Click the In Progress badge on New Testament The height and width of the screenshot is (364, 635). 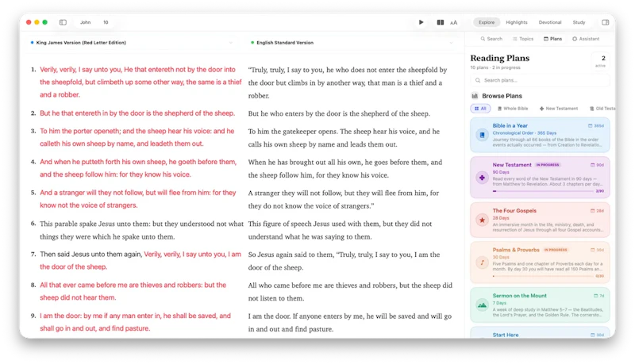pos(548,165)
